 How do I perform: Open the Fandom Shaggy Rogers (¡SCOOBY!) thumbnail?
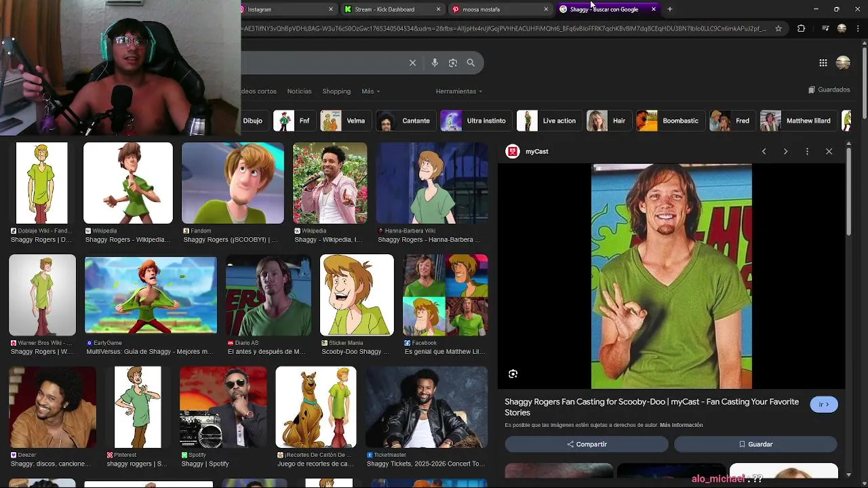click(x=233, y=183)
